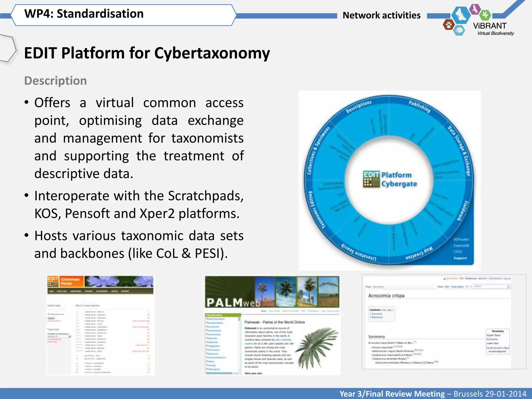Click the EDIT logo in the wheel center
The width and height of the screenshot is (532, 399).
click(x=371, y=179)
